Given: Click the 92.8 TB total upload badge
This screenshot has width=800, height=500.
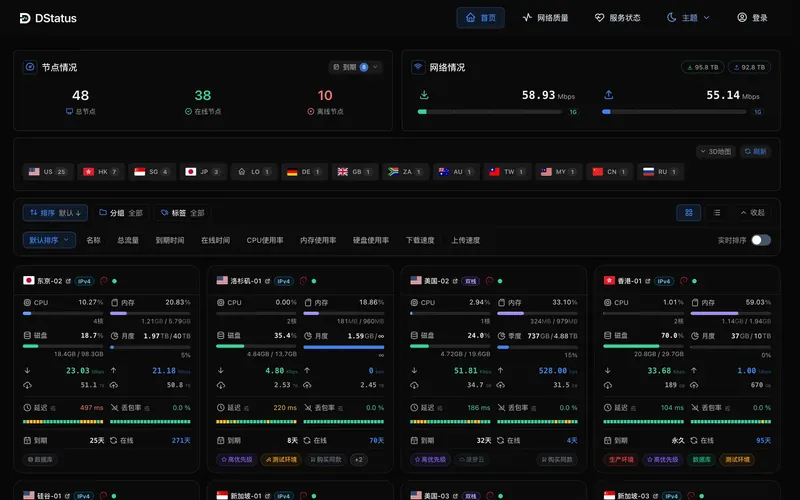Looking at the screenshot, I should pos(749,67).
